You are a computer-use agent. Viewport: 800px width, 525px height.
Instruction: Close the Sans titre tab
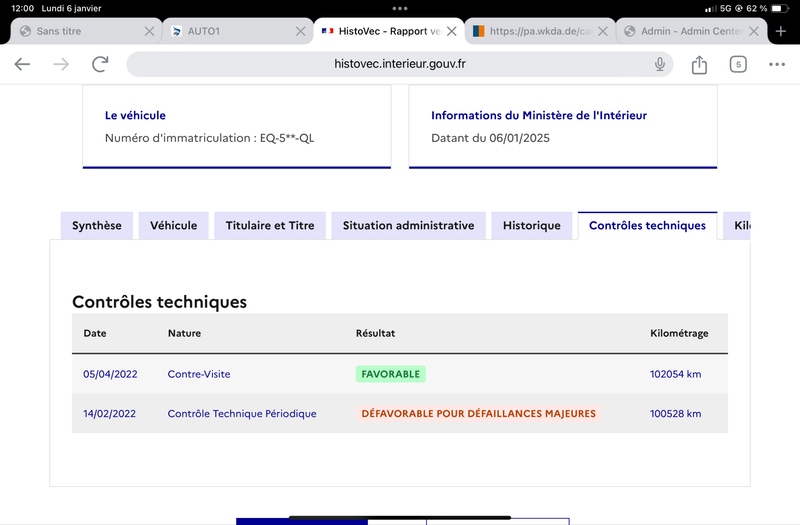(149, 31)
